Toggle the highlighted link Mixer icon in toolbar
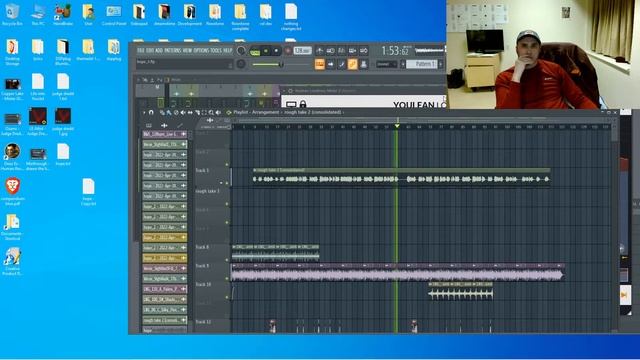 353,64
